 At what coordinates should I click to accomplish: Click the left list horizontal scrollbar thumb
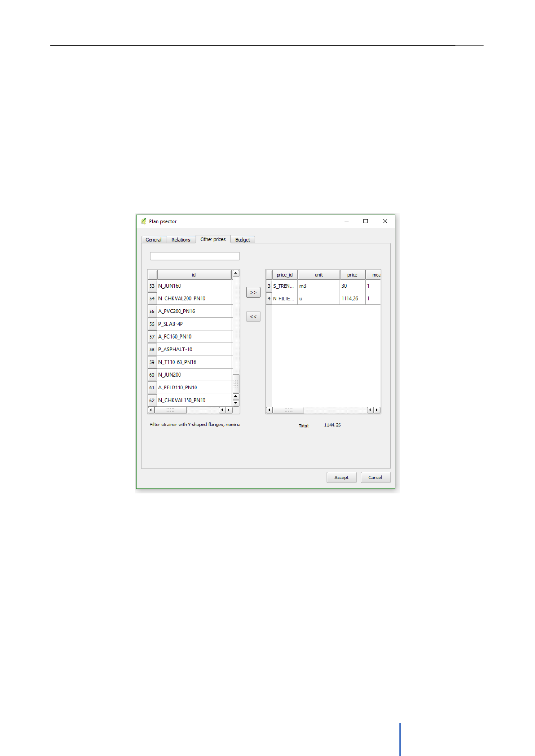pos(171,410)
